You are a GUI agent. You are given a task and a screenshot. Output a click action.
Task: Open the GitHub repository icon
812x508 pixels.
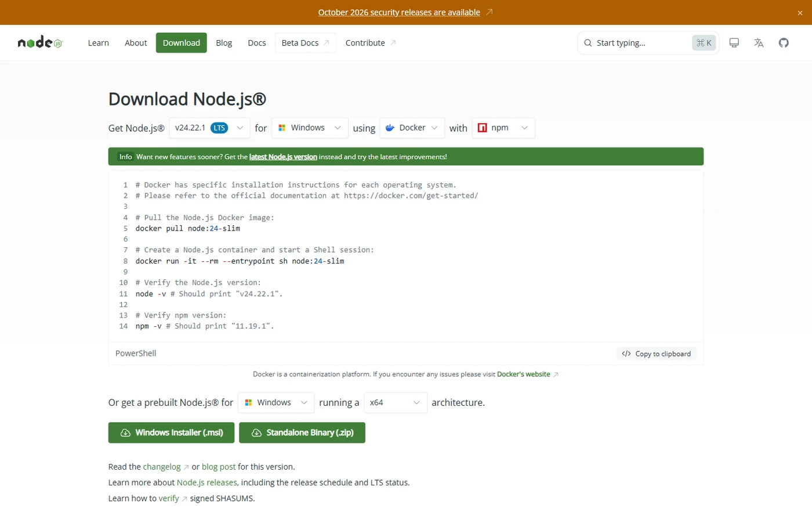784,42
